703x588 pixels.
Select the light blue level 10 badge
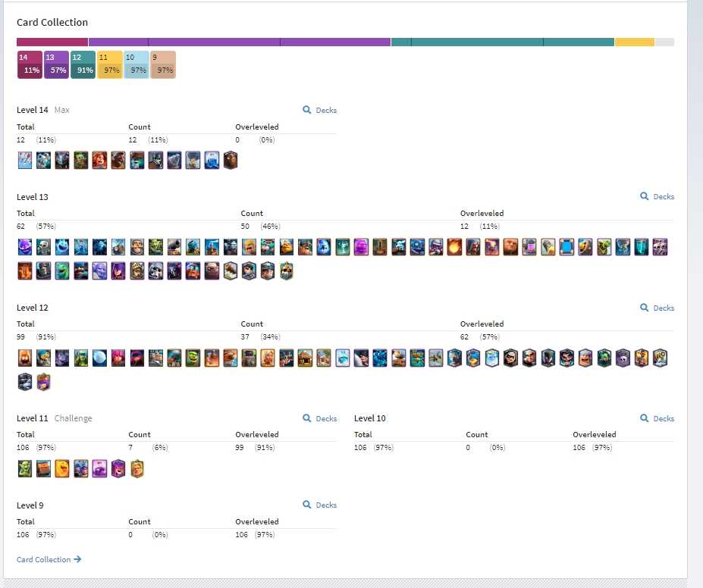137,64
